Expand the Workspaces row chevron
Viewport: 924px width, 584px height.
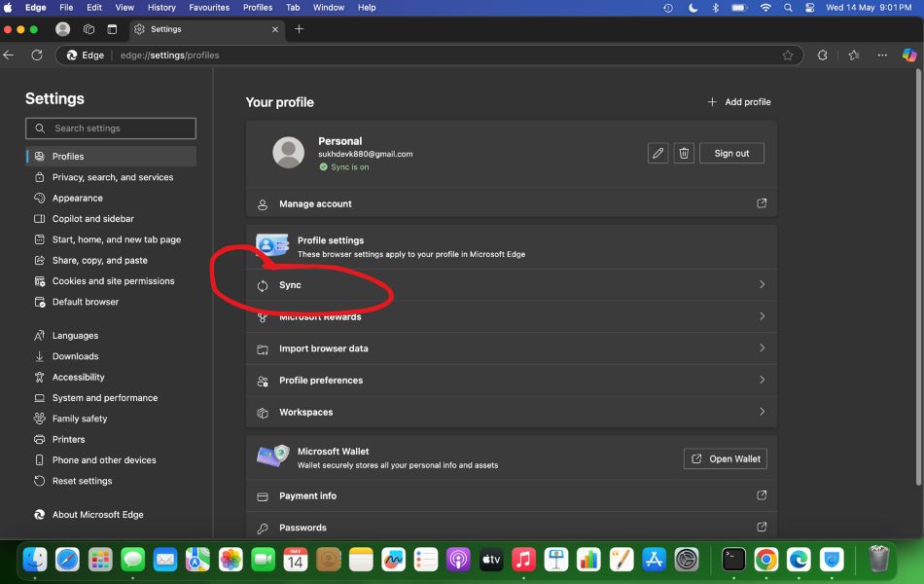[x=762, y=412]
